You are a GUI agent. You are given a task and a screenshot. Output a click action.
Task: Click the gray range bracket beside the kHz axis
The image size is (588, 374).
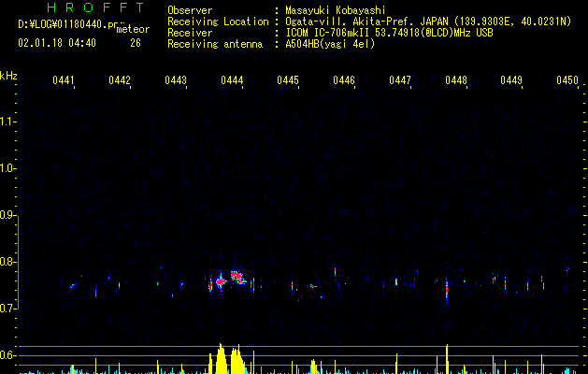[x=18, y=262]
